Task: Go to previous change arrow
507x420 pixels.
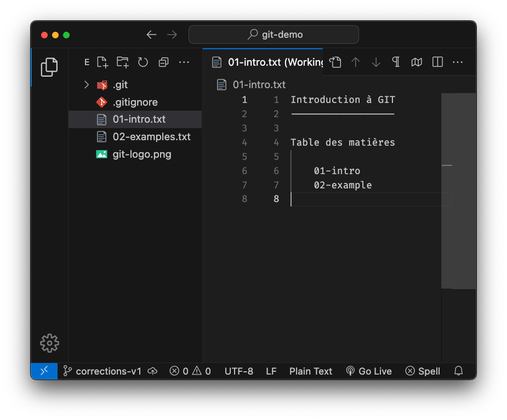Action: [x=356, y=62]
